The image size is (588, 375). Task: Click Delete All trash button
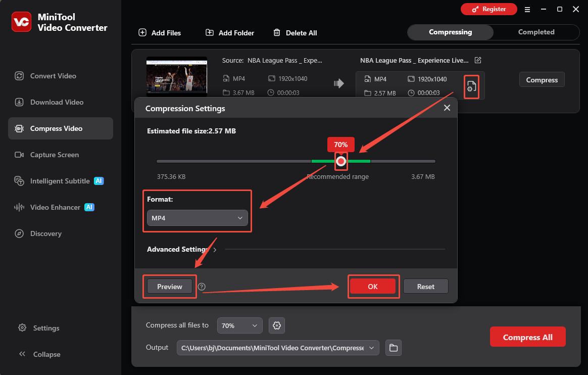[295, 33]
